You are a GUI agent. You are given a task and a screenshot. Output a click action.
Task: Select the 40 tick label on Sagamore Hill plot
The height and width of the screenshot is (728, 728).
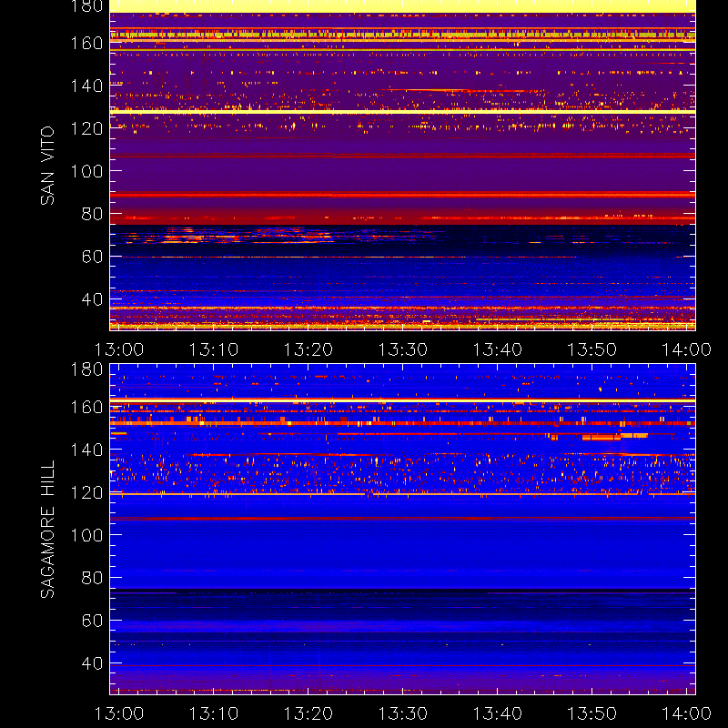pos(93,663)
